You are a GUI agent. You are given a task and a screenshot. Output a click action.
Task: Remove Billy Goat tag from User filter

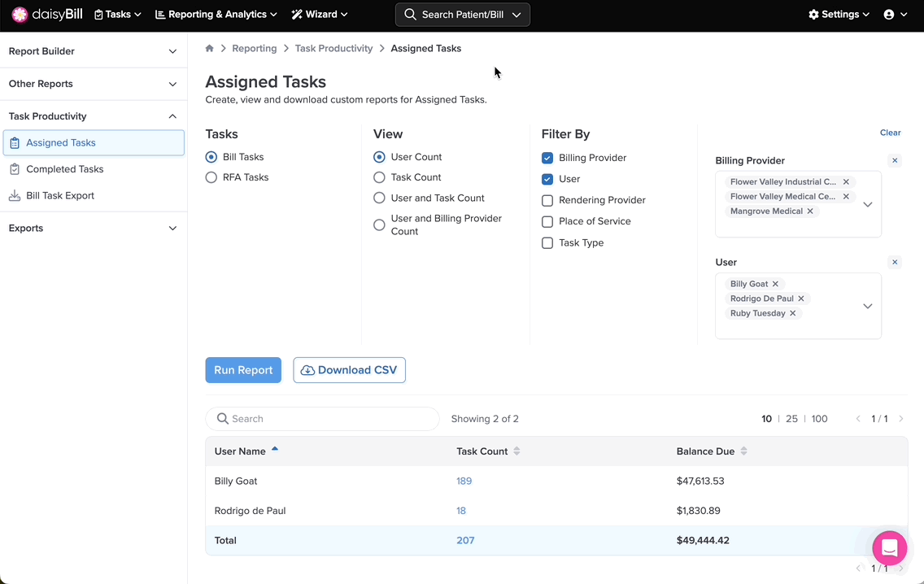tap(775, 284)
